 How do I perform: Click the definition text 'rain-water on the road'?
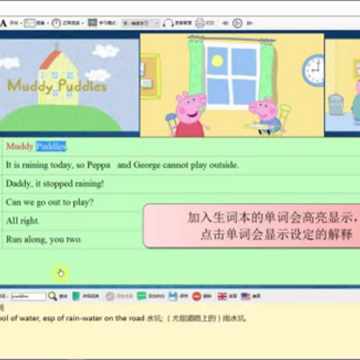[x=105, y=318]
